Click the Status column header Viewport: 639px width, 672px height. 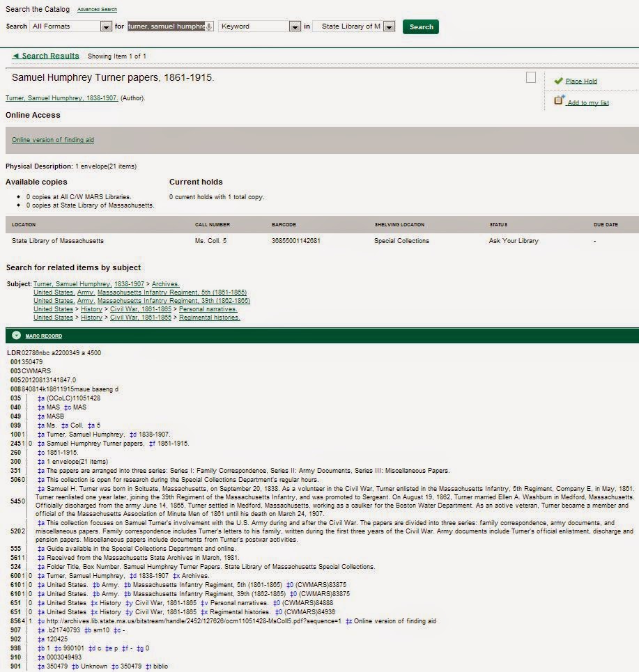[498, 224]
